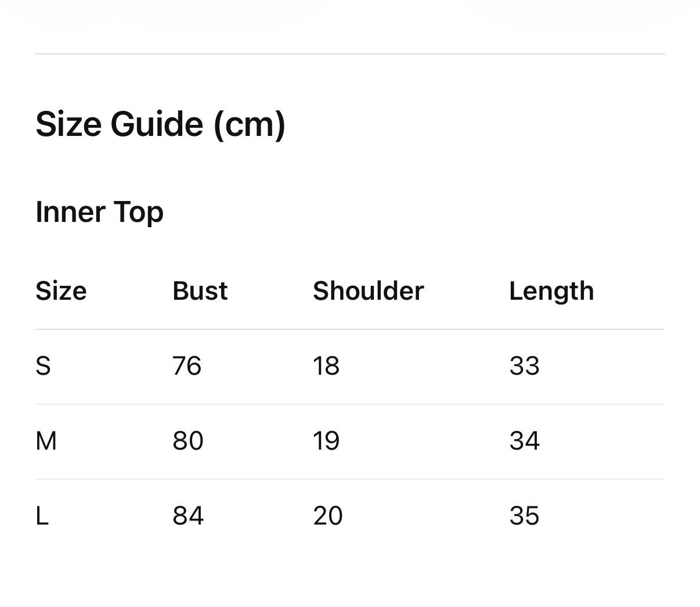Click the separator line under table headers
The width and height of the screenshot is (700, 607).
(x=349, y=329)
